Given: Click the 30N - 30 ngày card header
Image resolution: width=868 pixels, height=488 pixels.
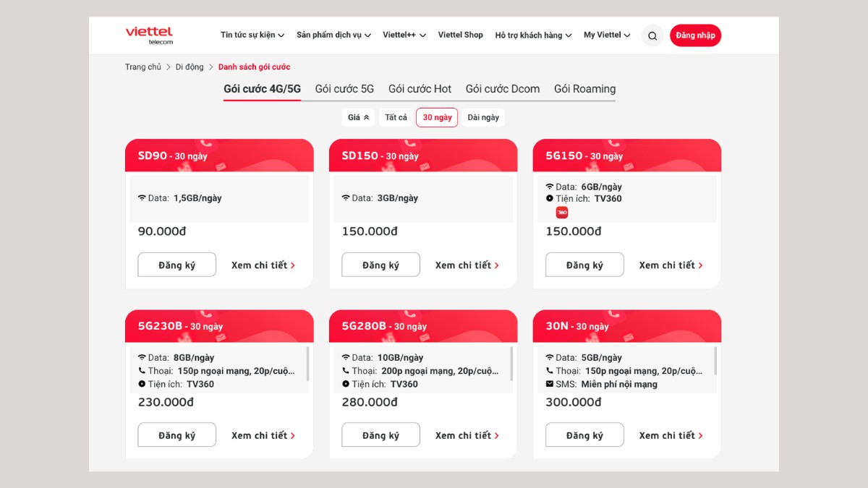Looking at the screenshot, I should (x=627, y=326).
